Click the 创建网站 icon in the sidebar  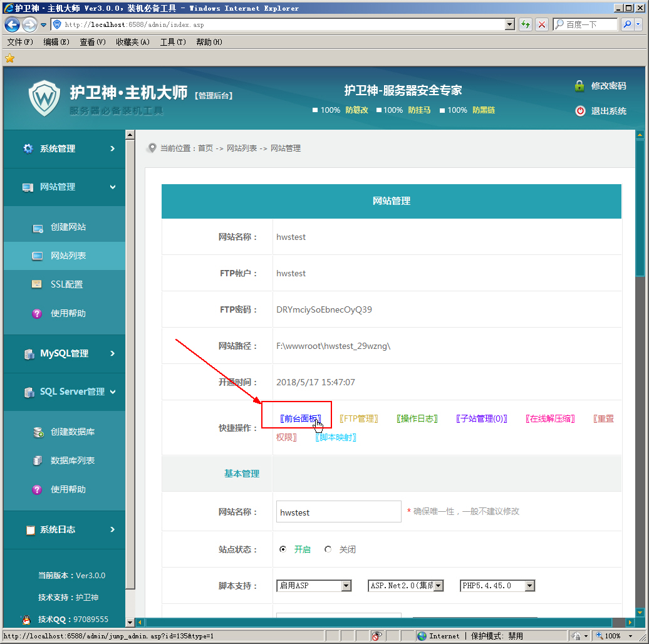pos(38,227)
